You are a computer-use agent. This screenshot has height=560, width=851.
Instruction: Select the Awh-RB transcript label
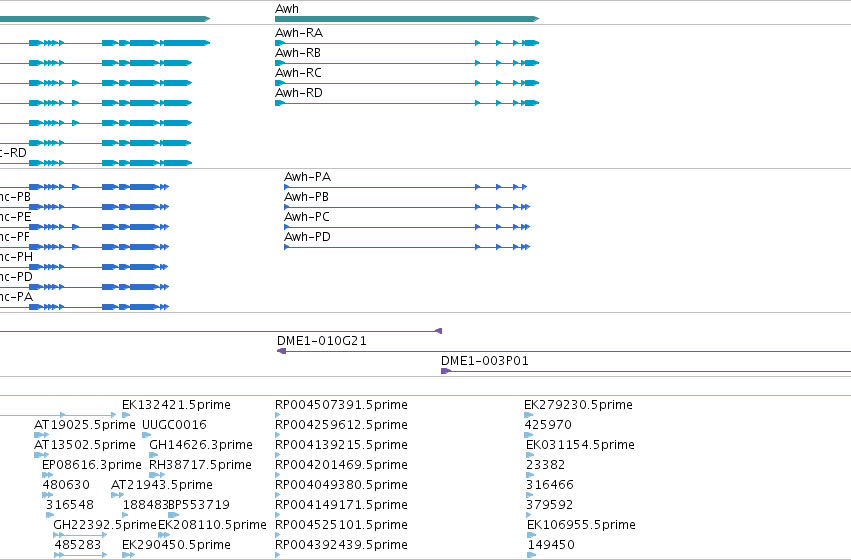(298, 53)
